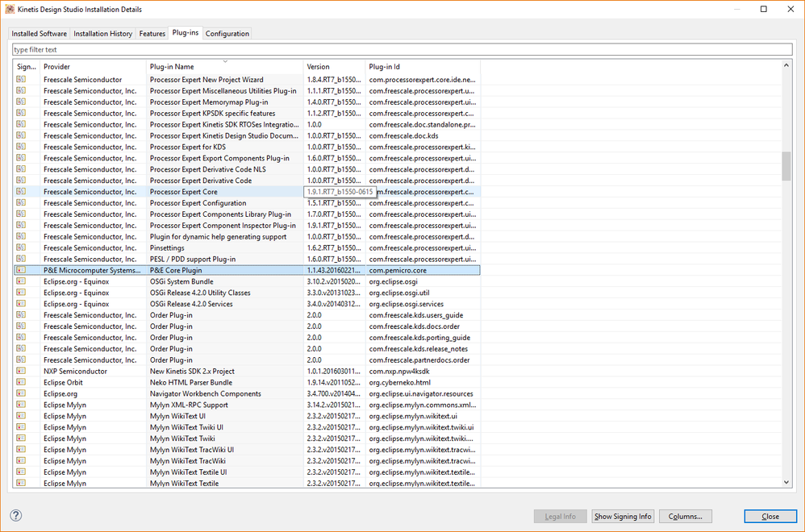Select the Processor Expert Component Inspector Plug-in row
This screenshot has height=532, width=805.
(247, 225)
